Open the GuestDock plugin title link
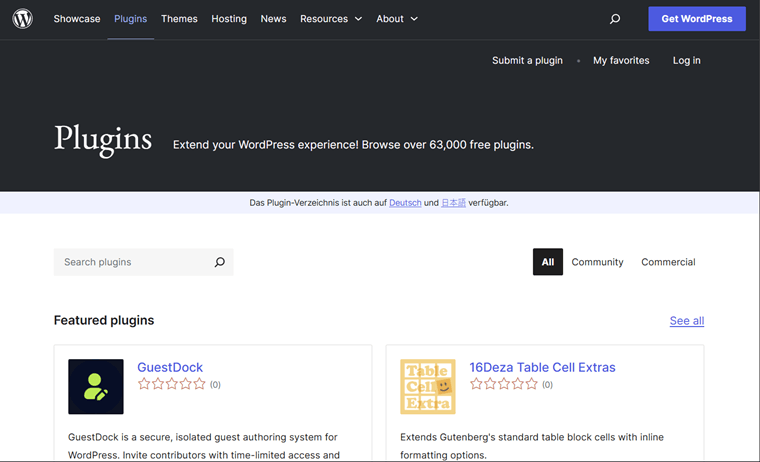Image resolution: width=760 pixels, height=462 pixels. 170,367
